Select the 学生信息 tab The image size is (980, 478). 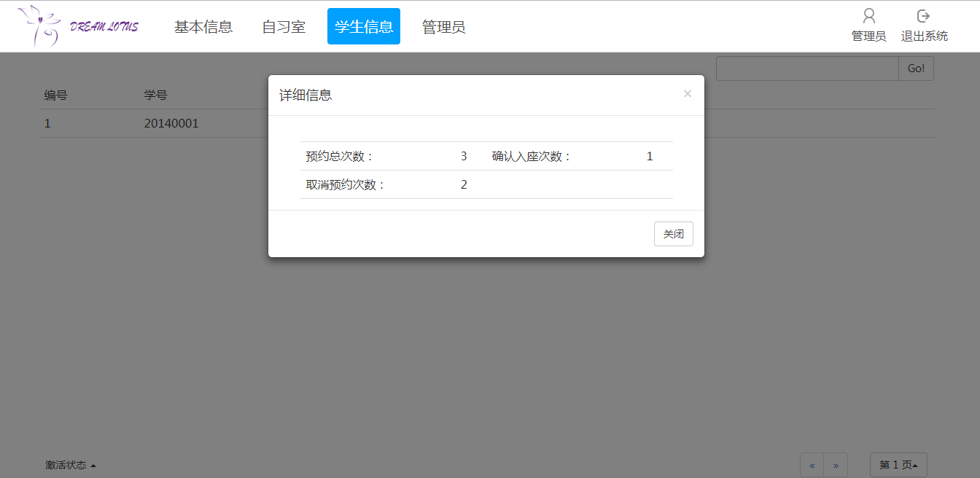pyautogui.click(x=364, y=27)
